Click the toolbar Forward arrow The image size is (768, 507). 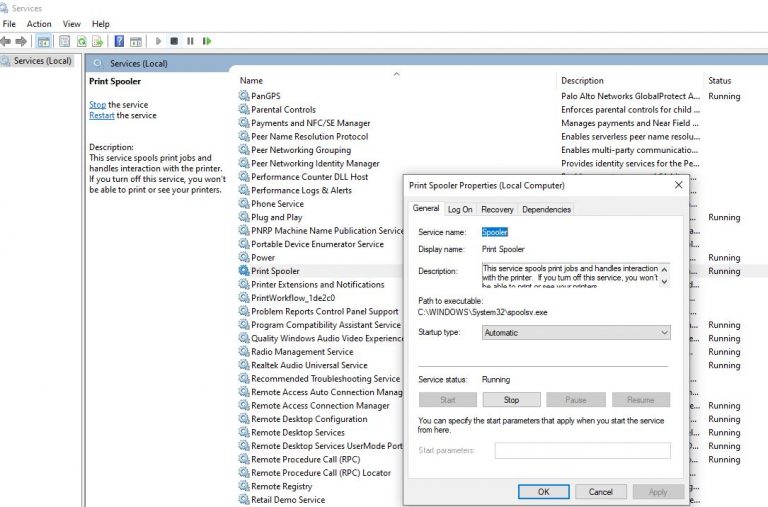21,41
